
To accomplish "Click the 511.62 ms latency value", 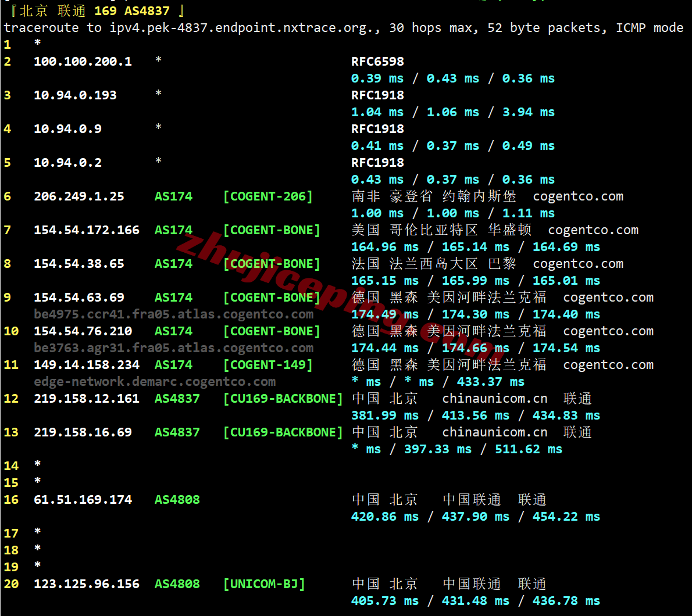I will click(x=528, y=449).
